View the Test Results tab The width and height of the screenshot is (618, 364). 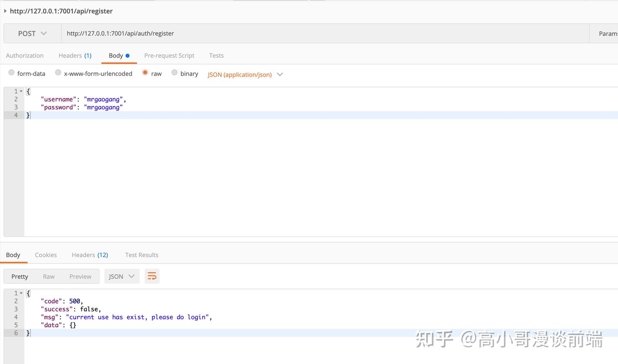tap(142, 255)
